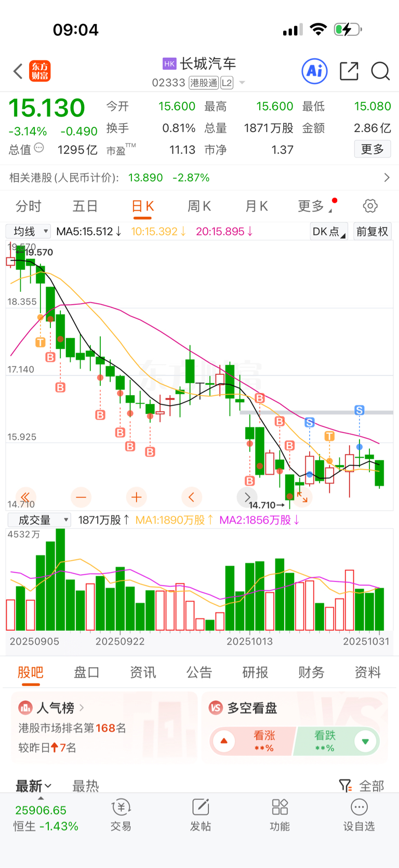The width and height of the screenshot is (399, 868).
Task: Tap the orange T marker near 18.355
Action: 40,342
